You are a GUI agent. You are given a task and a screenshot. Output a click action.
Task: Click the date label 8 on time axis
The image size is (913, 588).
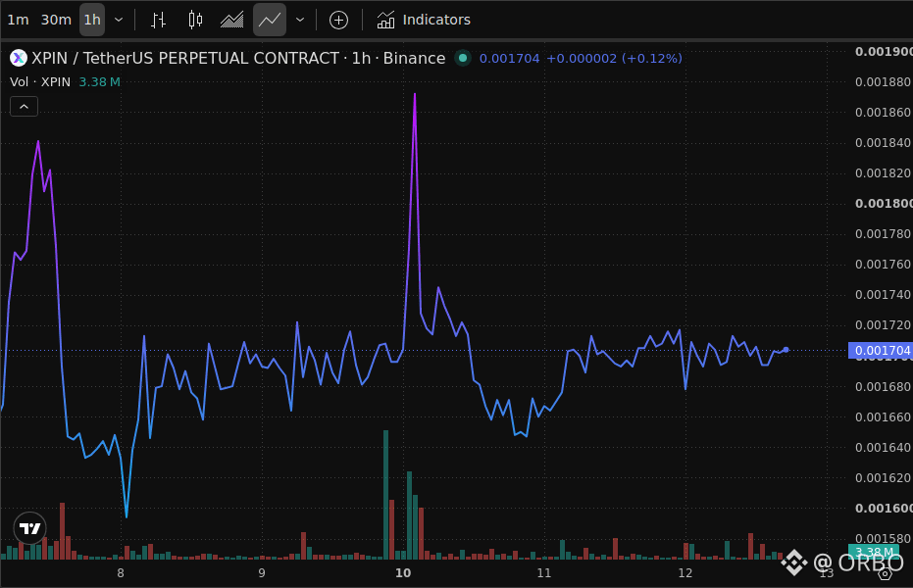coord(121,573)
